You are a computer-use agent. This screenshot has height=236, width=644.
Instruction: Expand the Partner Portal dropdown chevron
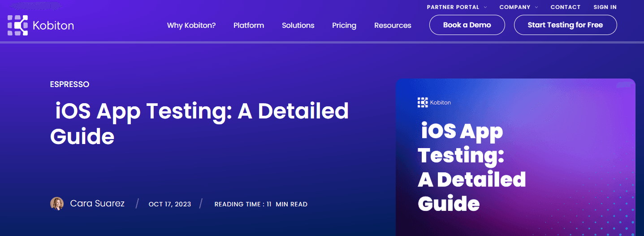pos(485,7)
